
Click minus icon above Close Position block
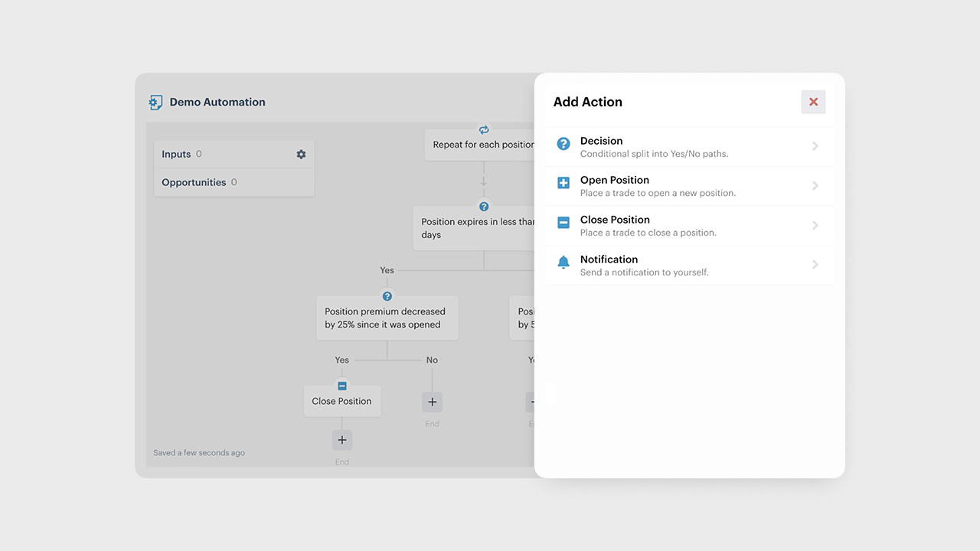(342, 386)
